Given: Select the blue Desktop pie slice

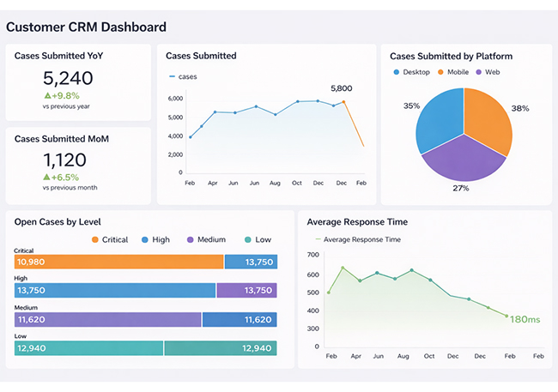Looking at the screenshot, I should [x=441, y=123].
